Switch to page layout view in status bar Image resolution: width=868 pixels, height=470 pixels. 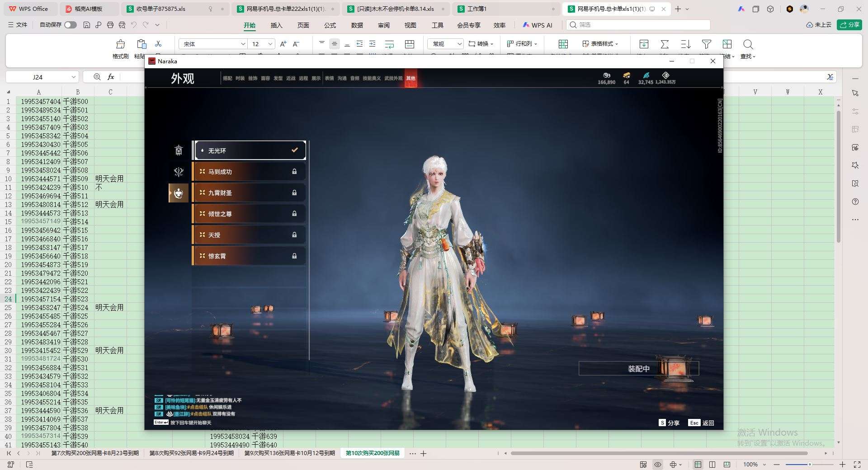[x=712, y=465]
